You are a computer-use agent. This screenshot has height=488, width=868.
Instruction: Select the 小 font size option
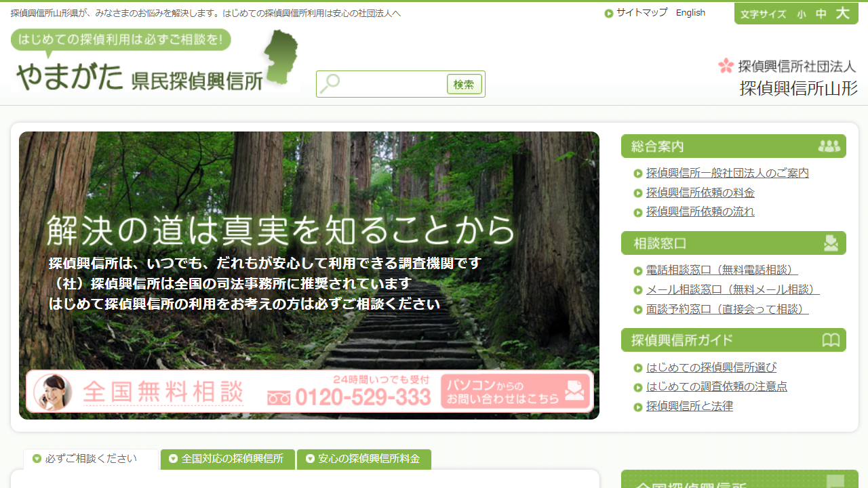tap(802, 13)
